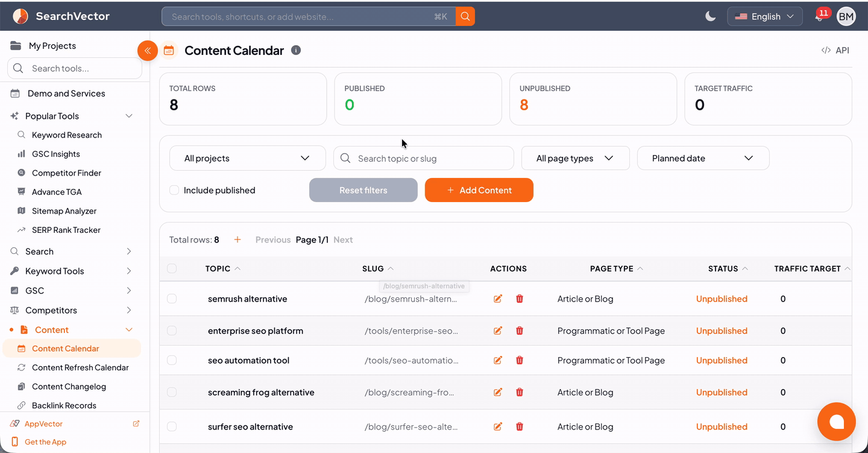
Task: Check the surfer seo alternative row checkbox
Action: point(172,426)
